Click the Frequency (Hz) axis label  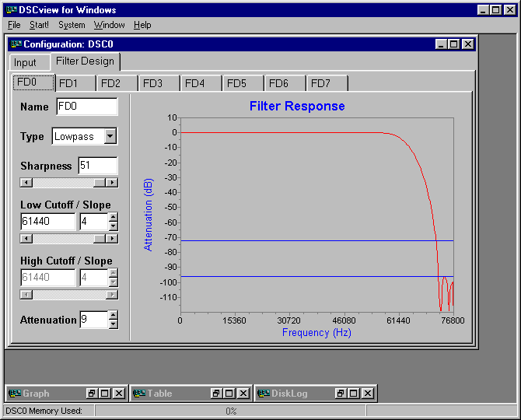[x=316, y=333]
